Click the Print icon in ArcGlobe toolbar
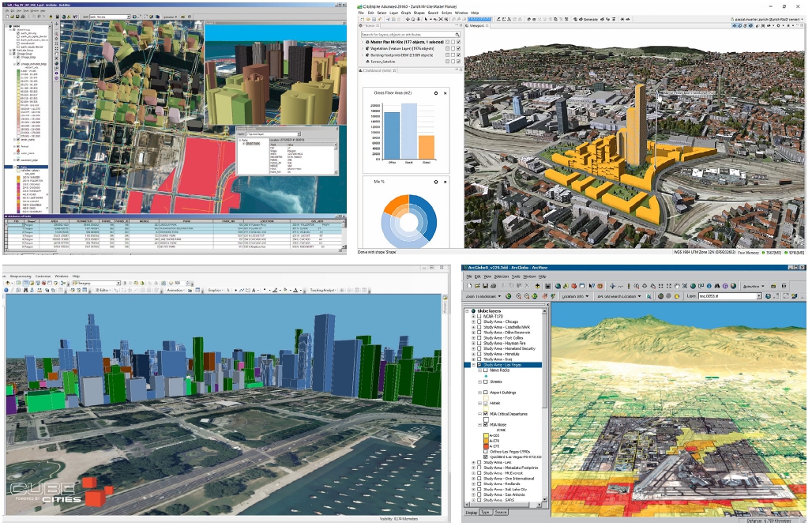The height and width of the screenshot is (530, 812). pyautogui.click(x=493, y=286)
